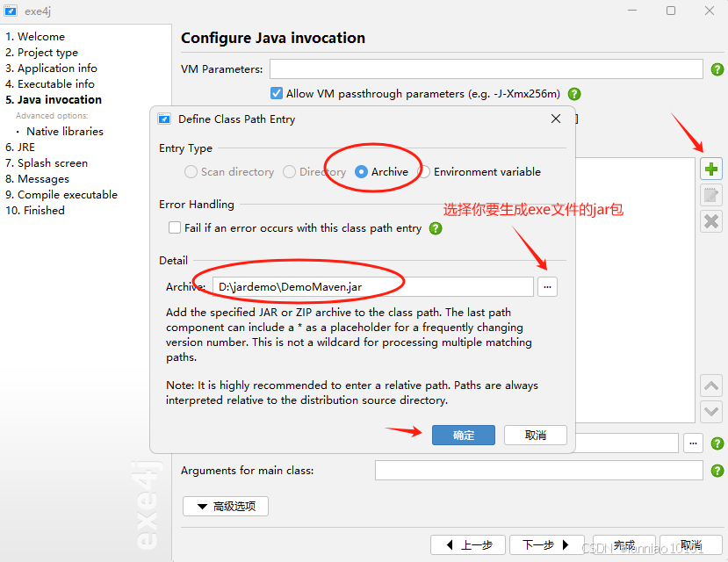Cancel dialog with the 取消 button

click(536, 436)
